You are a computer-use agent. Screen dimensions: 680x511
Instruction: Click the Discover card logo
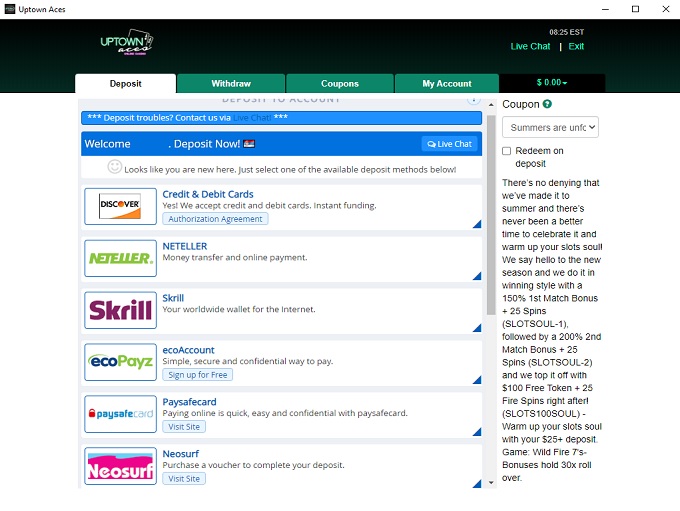(x=120, y=206)
